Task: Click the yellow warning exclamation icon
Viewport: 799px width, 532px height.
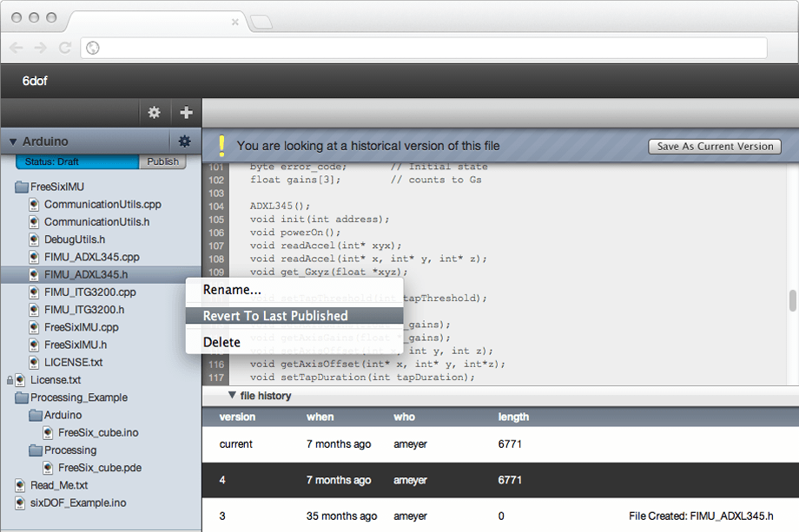Action: [x=221, y=146]
